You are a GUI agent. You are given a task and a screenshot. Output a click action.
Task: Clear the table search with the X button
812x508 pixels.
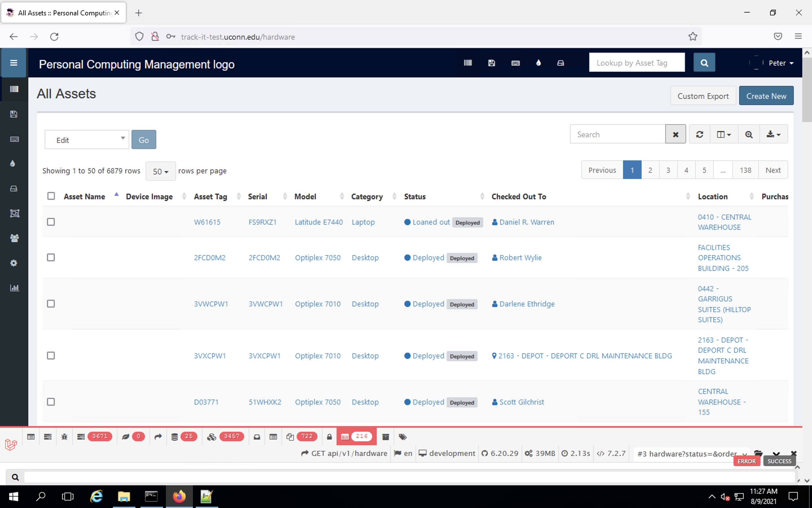pos(676,134)
